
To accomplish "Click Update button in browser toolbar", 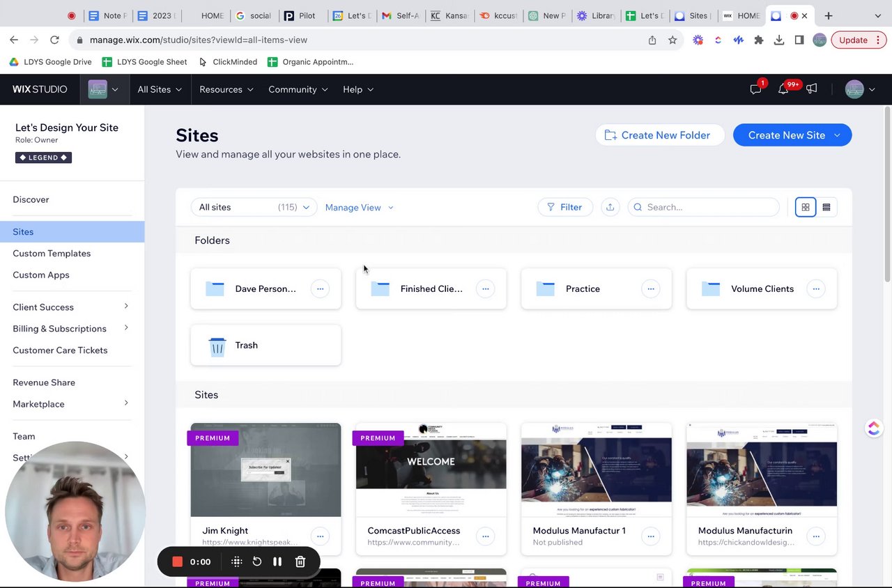I will pos(859,40).
